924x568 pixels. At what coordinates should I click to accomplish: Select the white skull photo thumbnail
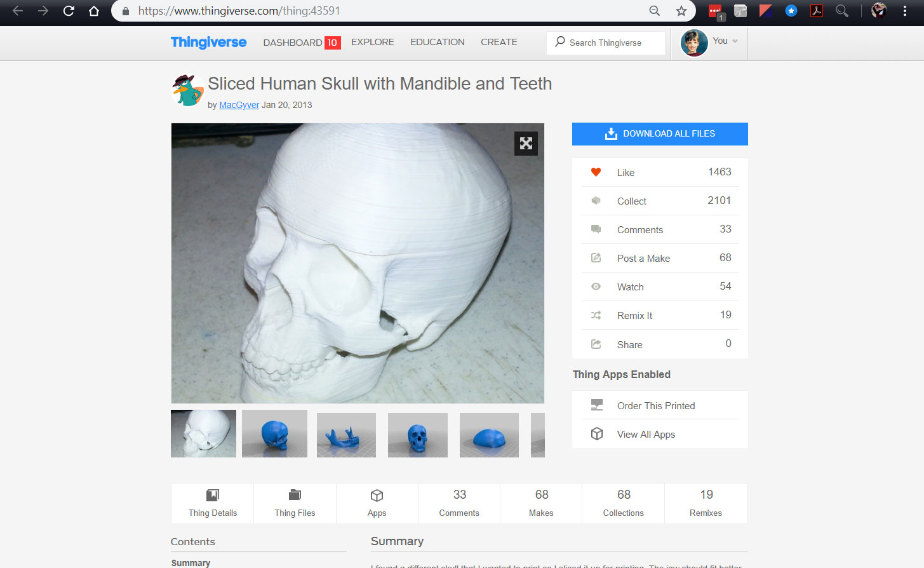[x=203, y=433]
